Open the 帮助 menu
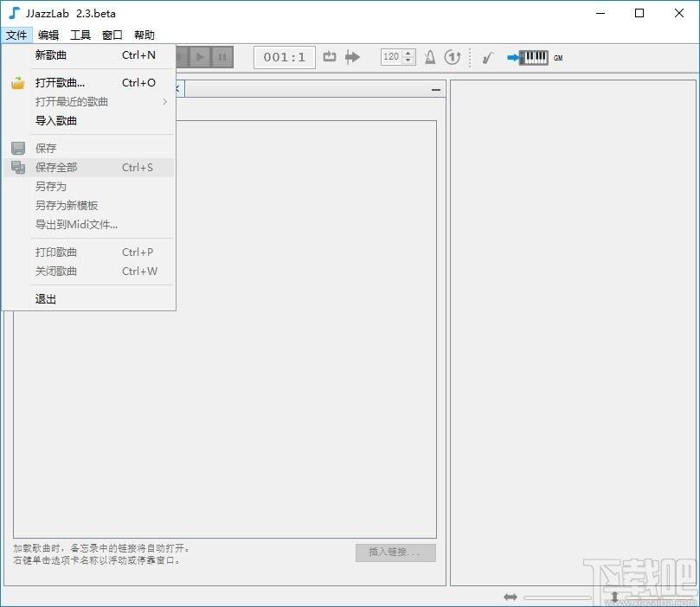Image resolution: width=700 pixels, height=607 pixels. pos(144,35)
